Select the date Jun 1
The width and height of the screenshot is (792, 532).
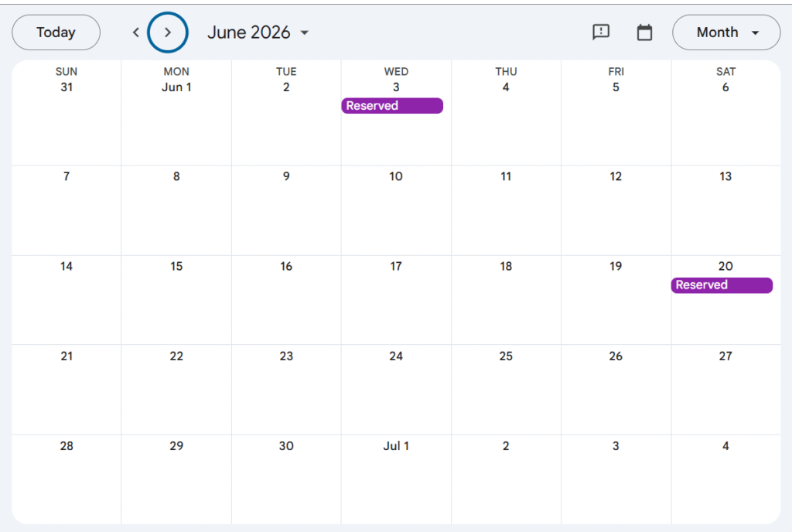176,87
